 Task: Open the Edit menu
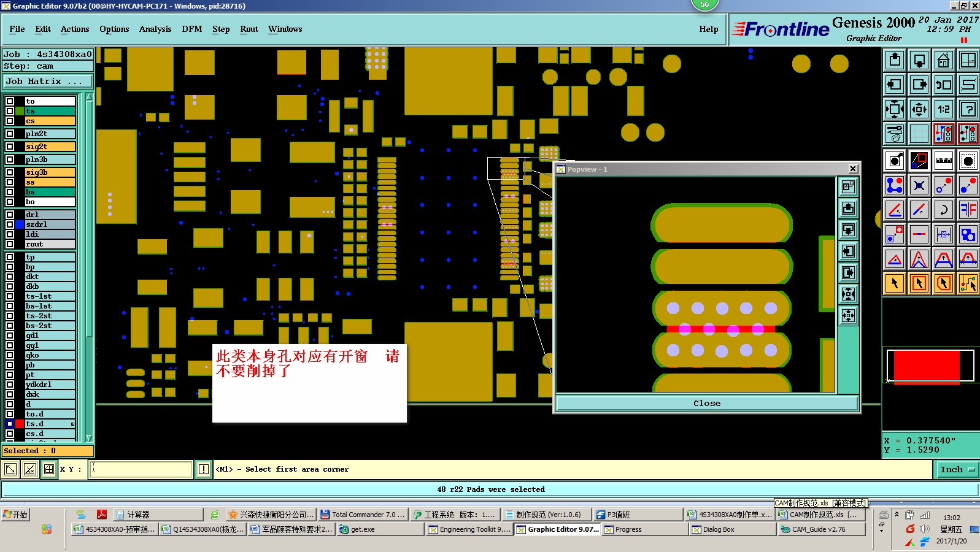(43, 29)
